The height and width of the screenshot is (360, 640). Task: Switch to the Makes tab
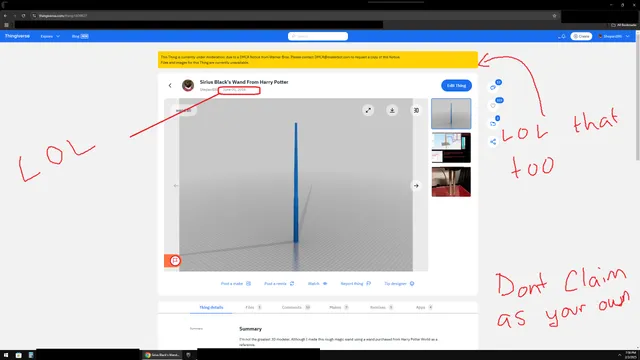pyautogui.click(x=339, y=307)
